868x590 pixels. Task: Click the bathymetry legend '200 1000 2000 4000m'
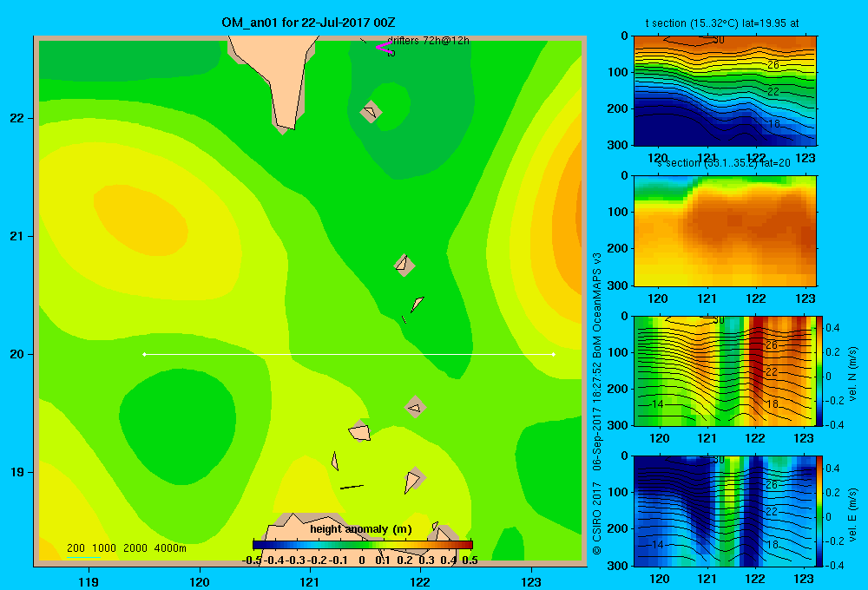coord(126,548)
